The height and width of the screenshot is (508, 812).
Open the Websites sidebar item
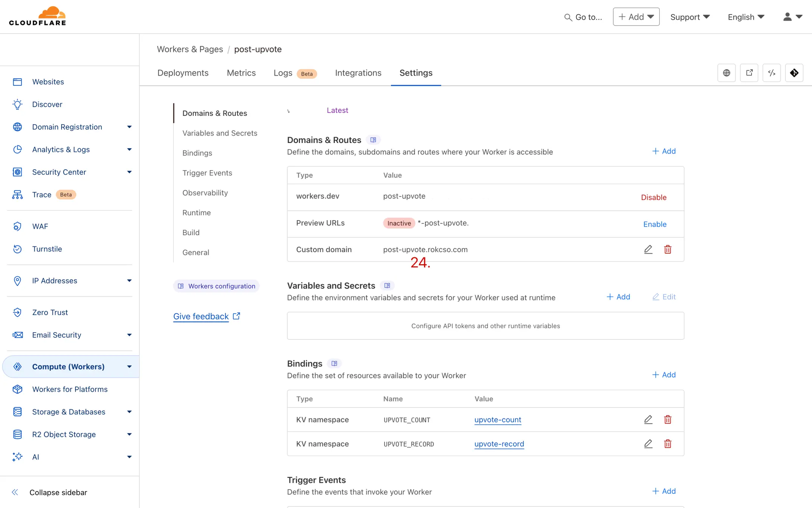[x=48, y=82]
